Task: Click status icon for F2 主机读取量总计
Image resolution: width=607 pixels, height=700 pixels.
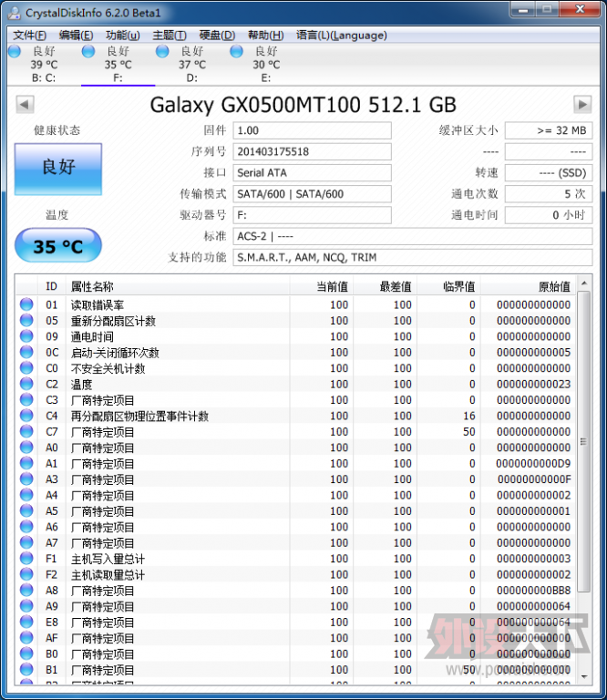Action: pos(26,573)
